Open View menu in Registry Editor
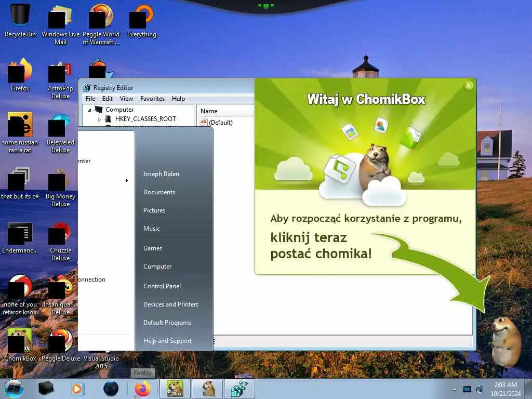This screenshot has width=532, height=399. [x=126, y=99]
